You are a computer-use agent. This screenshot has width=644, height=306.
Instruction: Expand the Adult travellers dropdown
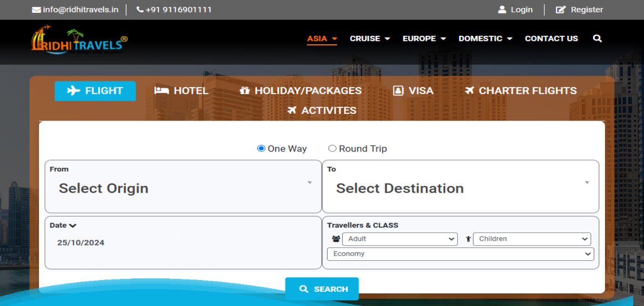point(400,239)
